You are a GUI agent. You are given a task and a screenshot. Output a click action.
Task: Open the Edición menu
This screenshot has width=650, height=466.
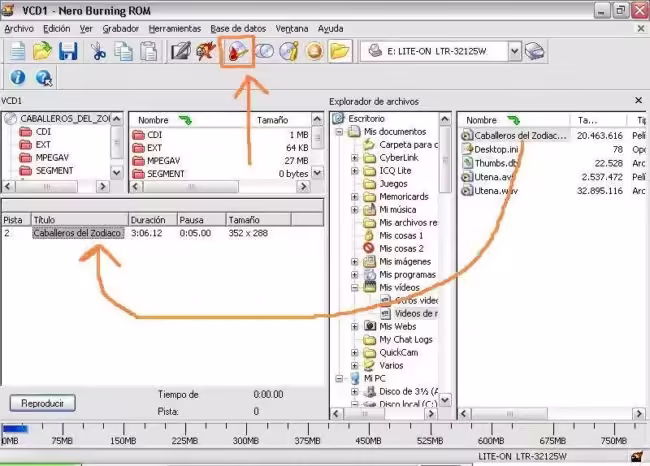click(x=57, y=29)
